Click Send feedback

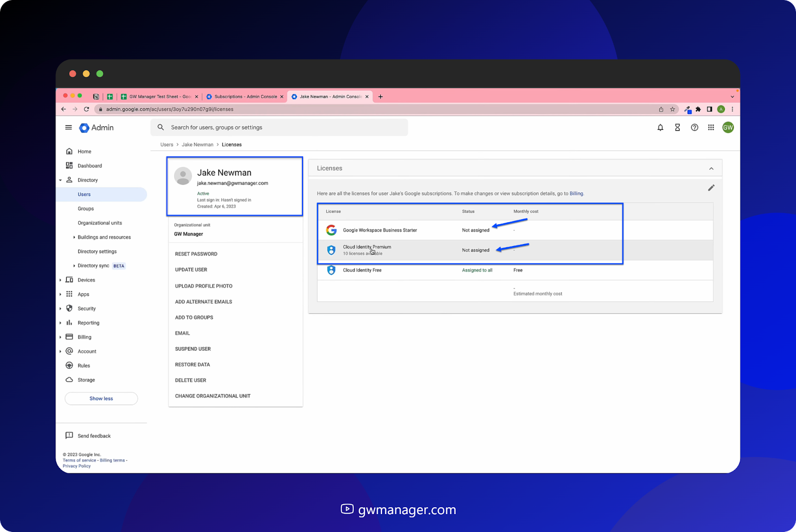[x=94, y=436]
